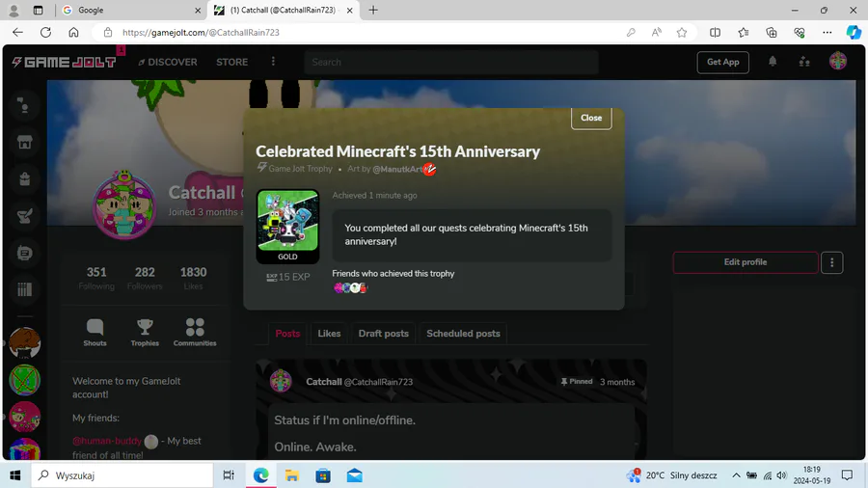The width and height of the screenshot is (868, 488).
Task: Open the notifications bell
Action: [773, 62]
